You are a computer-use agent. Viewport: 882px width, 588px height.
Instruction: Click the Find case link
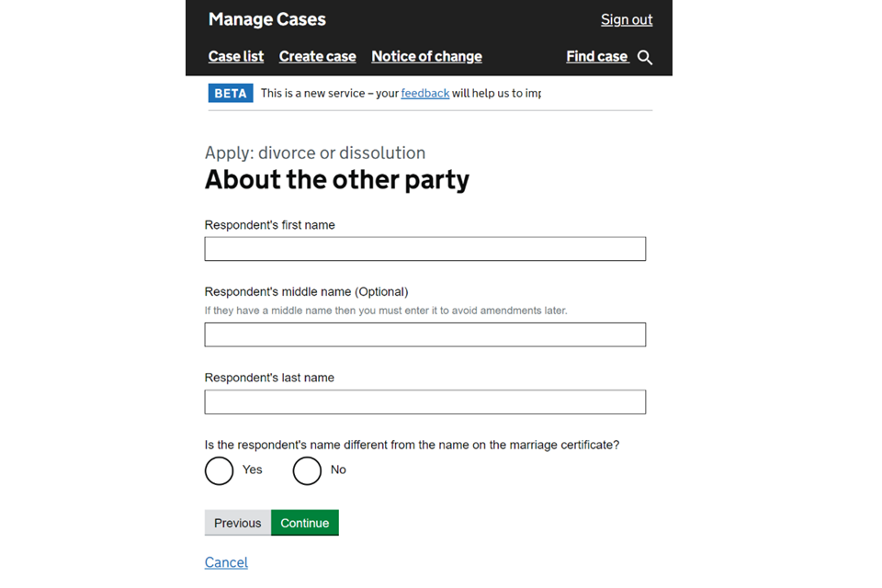596,56
